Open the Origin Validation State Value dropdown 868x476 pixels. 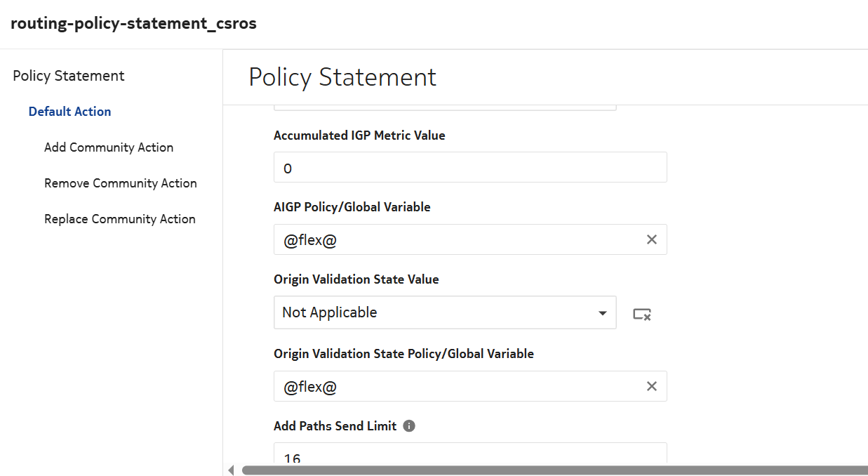pos(444,313)
